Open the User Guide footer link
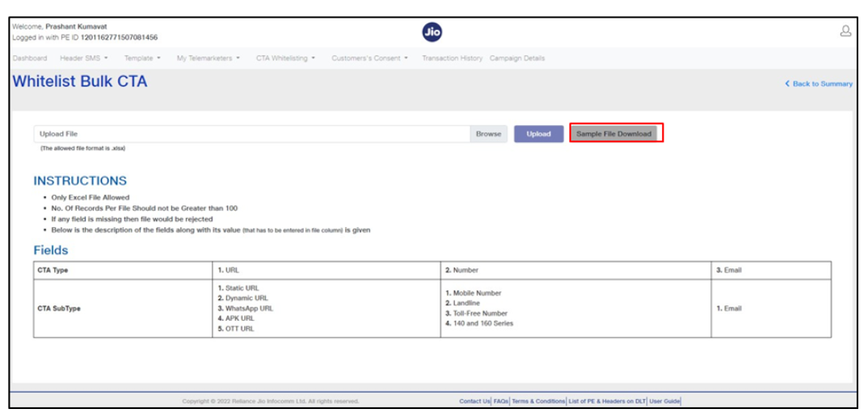 664,402
